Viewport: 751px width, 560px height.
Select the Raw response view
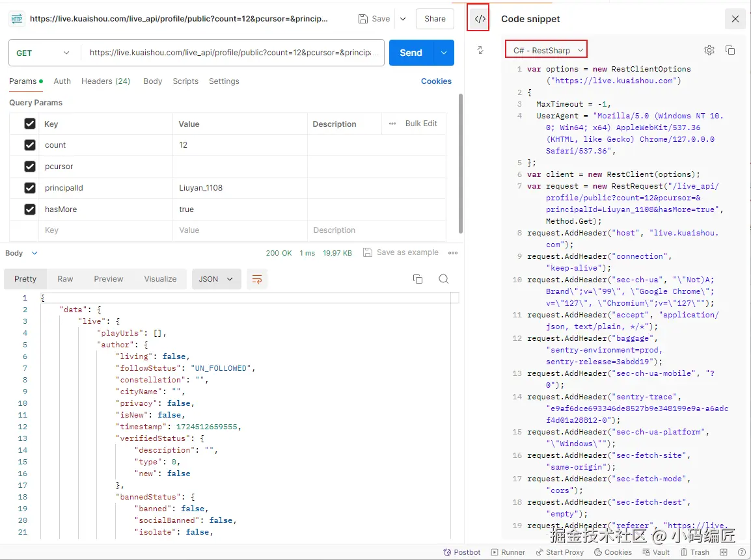pyautogui.click(x=65, y=279)
